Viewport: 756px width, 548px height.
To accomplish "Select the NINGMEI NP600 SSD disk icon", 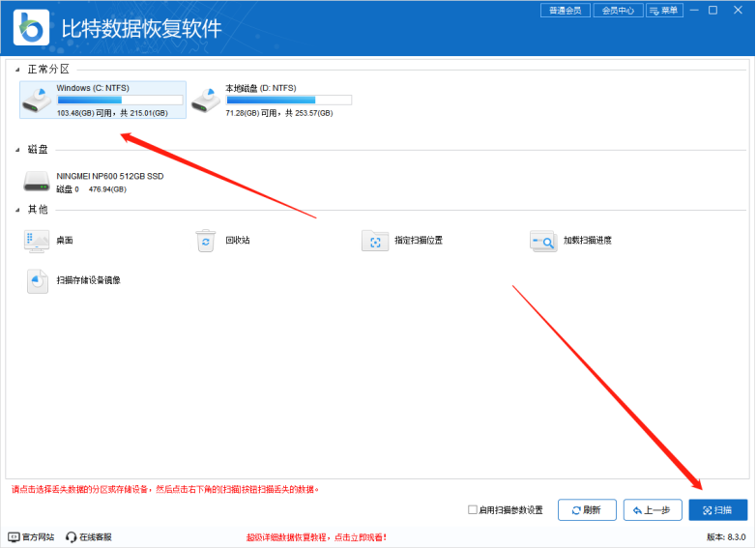I will (37, 182).
